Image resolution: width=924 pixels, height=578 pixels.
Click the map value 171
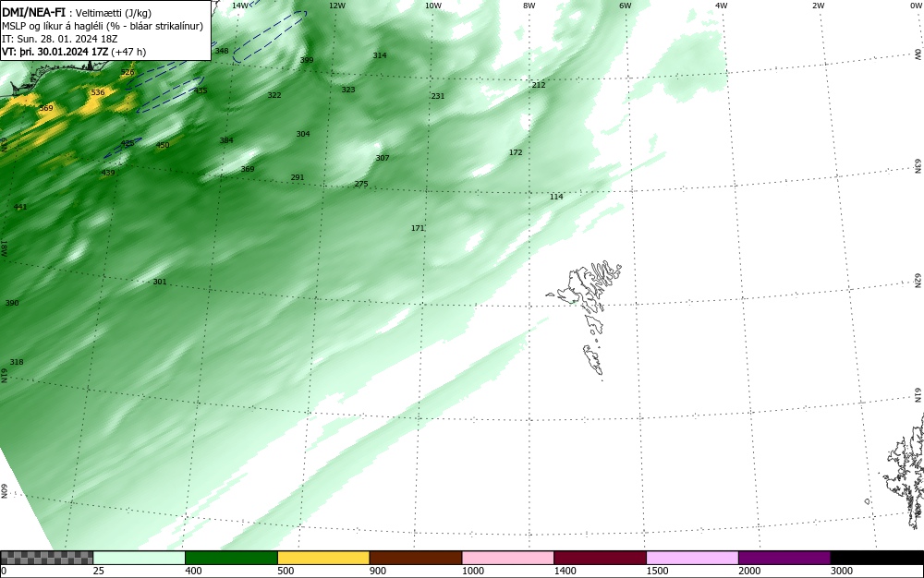point(418,228)
